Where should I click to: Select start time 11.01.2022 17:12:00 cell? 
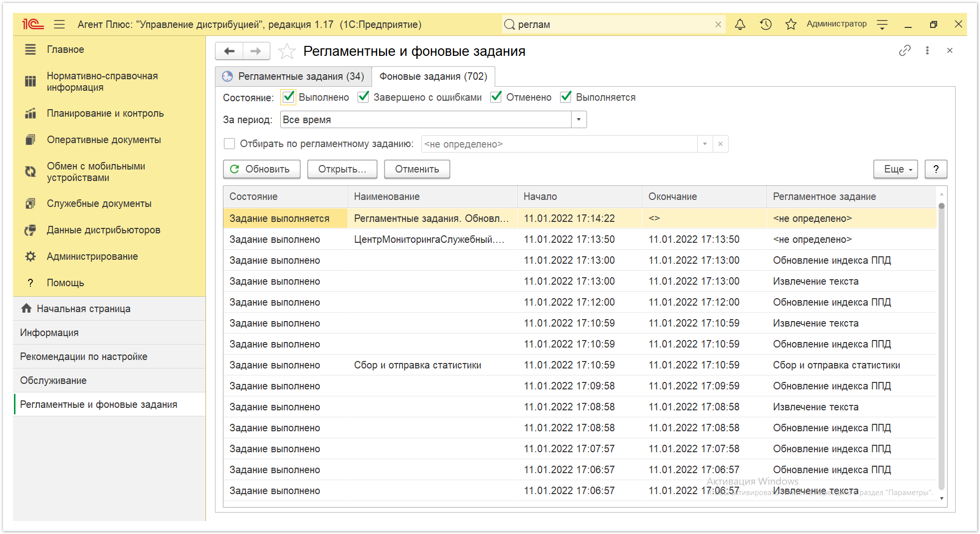(580, 302)
